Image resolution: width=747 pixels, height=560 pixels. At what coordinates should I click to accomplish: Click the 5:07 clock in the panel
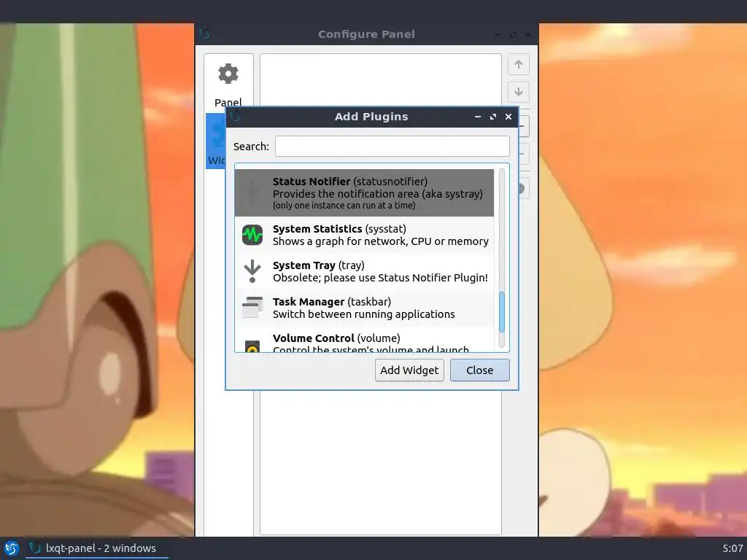click(732, 548)
